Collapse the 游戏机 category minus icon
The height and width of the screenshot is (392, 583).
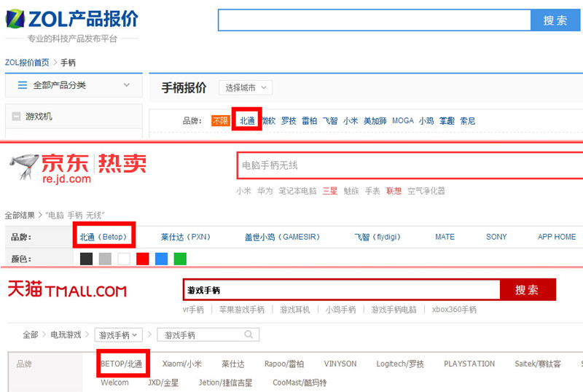pos(16,117)
